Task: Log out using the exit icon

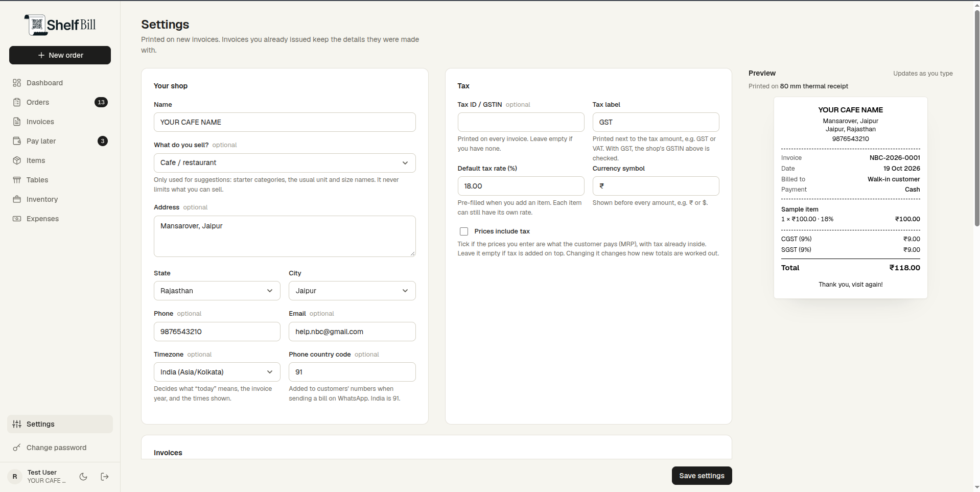Action: point(105,477)
